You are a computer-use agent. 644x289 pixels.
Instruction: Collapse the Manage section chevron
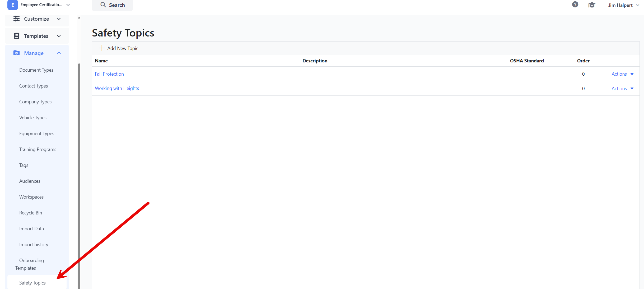click(59, 53)
